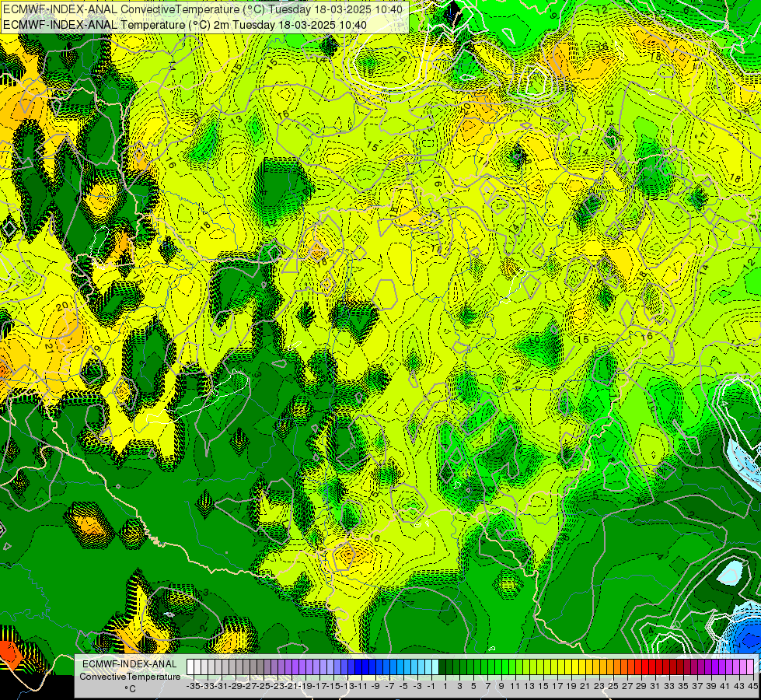
Task: Click the °C unit label in the legend
Action: tap(130, 689)
